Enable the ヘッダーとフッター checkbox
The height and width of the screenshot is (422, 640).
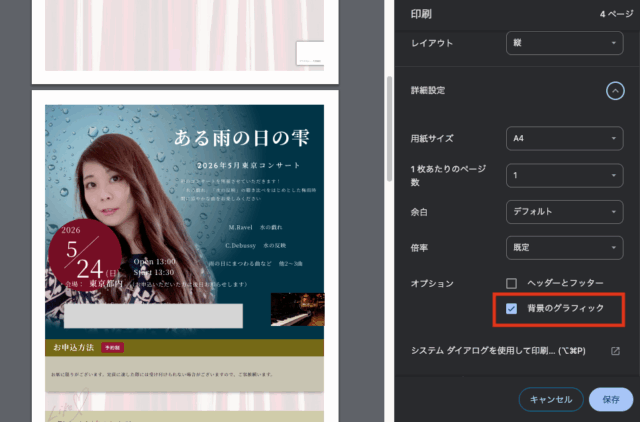tap(512, 284)
